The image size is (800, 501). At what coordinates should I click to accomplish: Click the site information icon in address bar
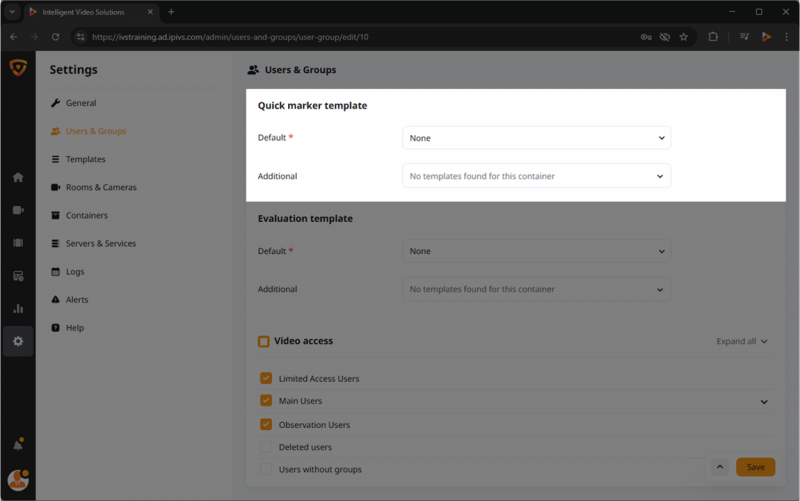[80, 37]
